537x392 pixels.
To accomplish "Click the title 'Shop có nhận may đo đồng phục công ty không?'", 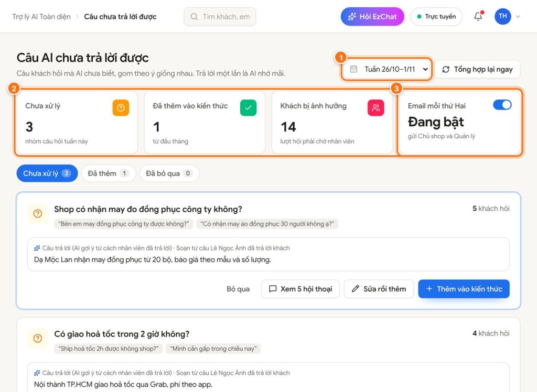I will click(x=148, y=209).
